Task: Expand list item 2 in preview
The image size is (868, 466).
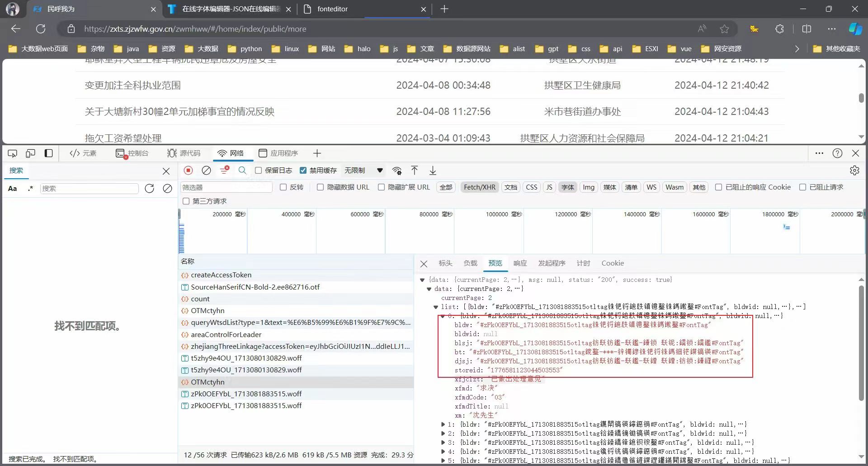Action: 443,434
